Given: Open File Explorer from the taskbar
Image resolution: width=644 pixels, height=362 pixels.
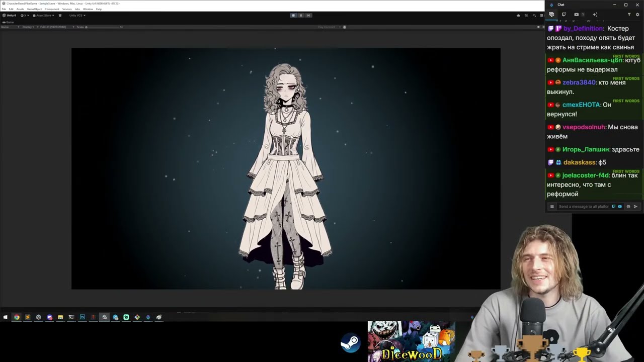Looking at the screenshot, I should point(60,317).
